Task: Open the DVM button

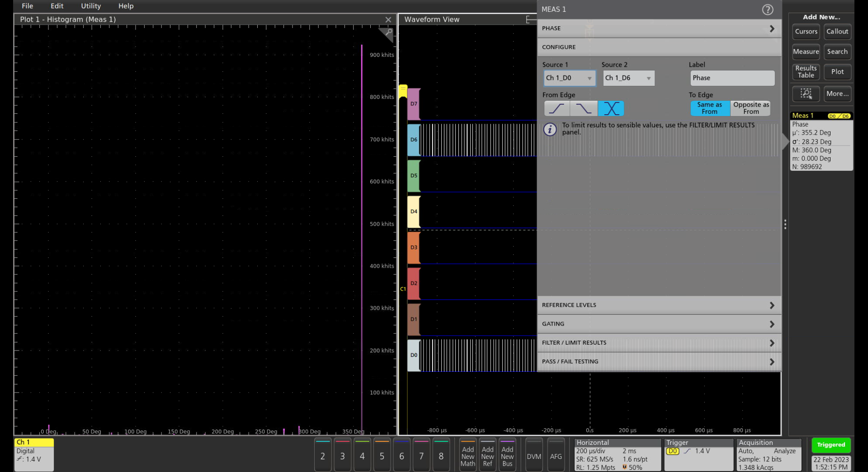Action: [x=534, y=455]
